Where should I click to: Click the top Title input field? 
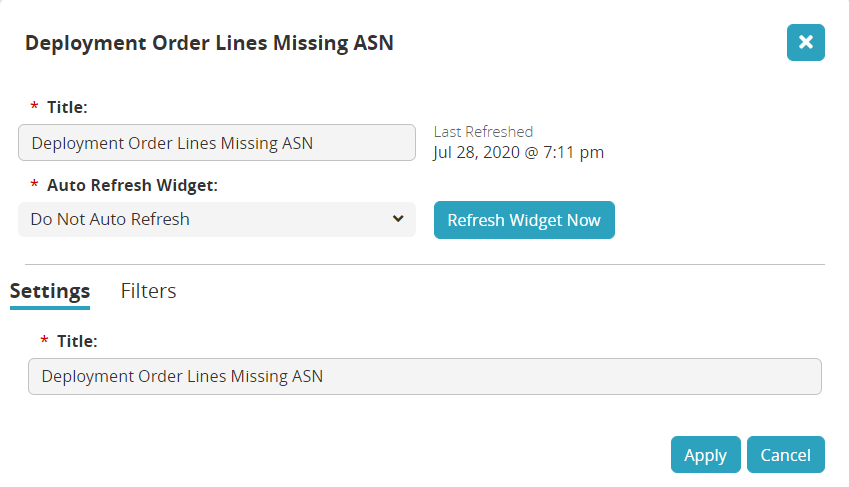click(x=216, y=143)
